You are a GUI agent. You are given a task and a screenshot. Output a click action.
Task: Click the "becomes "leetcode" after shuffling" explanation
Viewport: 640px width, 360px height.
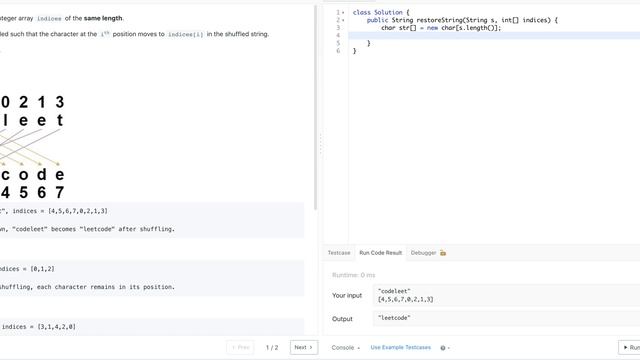113,229
